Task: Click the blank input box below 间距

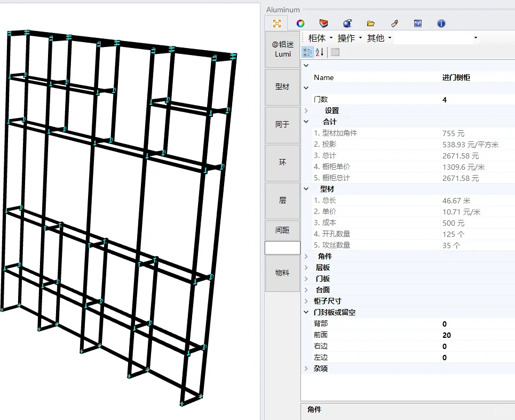Action: 282,248
